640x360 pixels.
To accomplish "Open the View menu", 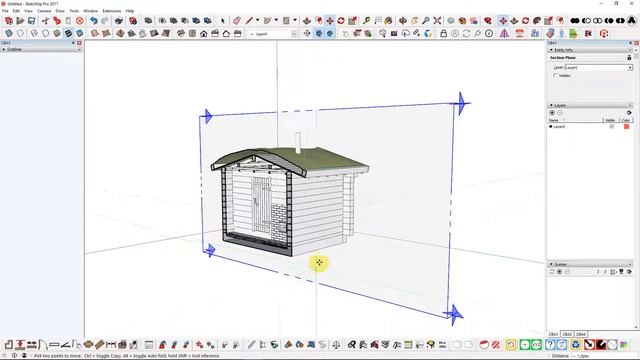I will click(29, 11).
